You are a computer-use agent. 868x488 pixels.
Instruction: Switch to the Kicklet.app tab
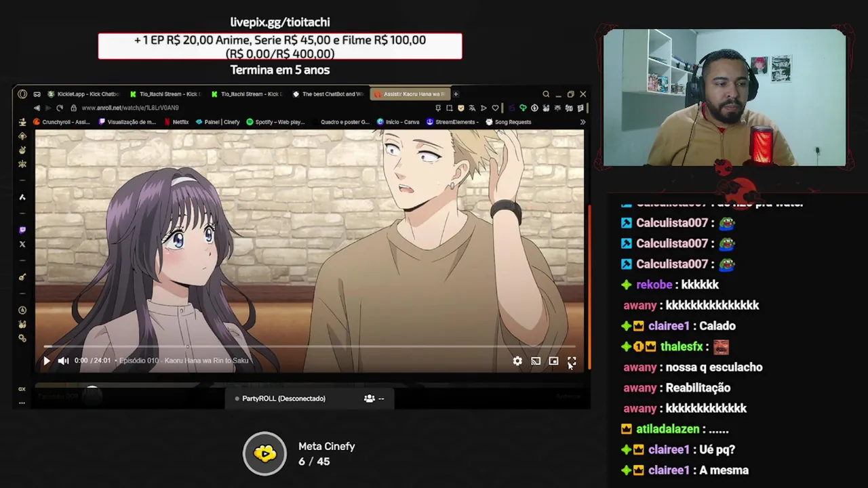tap(84, 94)
